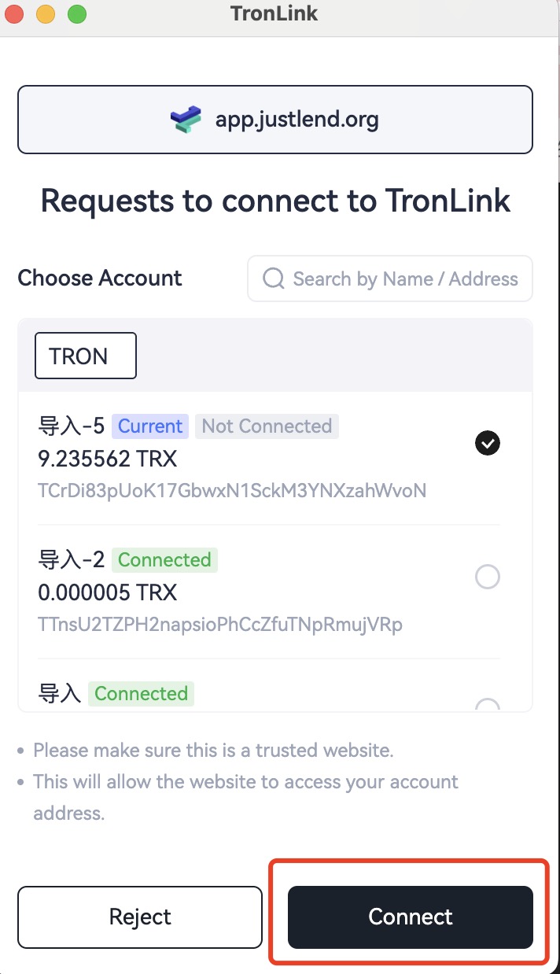
Task: Switch to the TRON network tab
Action: point(85,356)
